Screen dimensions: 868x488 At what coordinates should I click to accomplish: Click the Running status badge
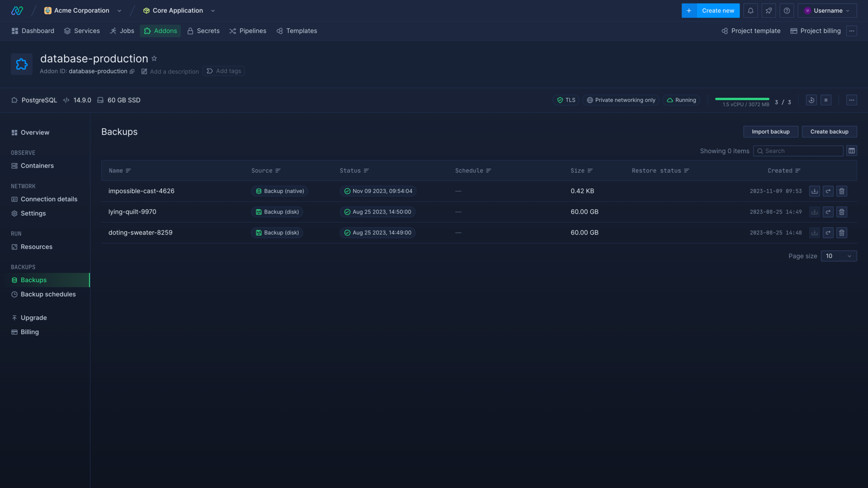pos(681,100)
